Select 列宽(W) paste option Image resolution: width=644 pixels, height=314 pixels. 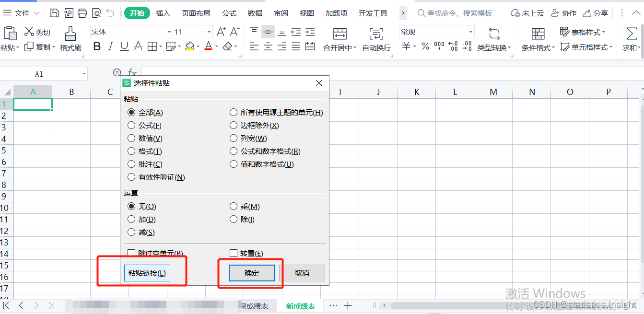tap(248, 139)
